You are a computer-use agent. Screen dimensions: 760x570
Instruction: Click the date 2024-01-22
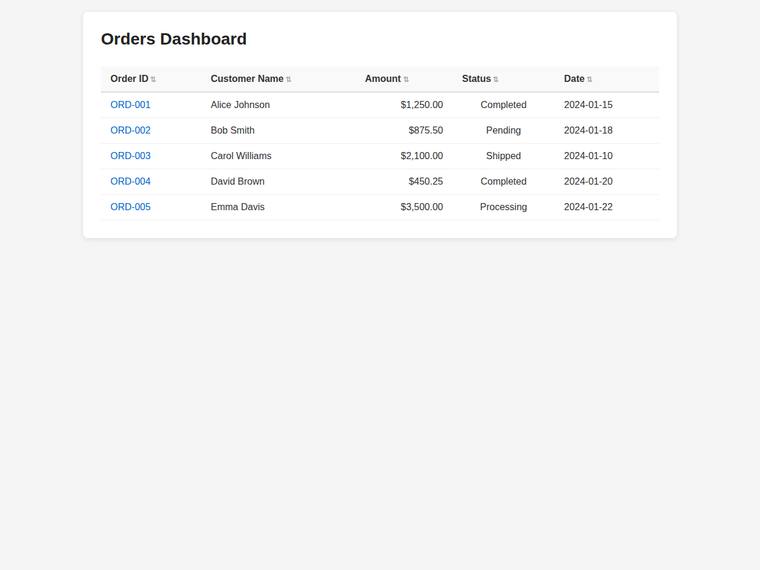pos(588,207)
